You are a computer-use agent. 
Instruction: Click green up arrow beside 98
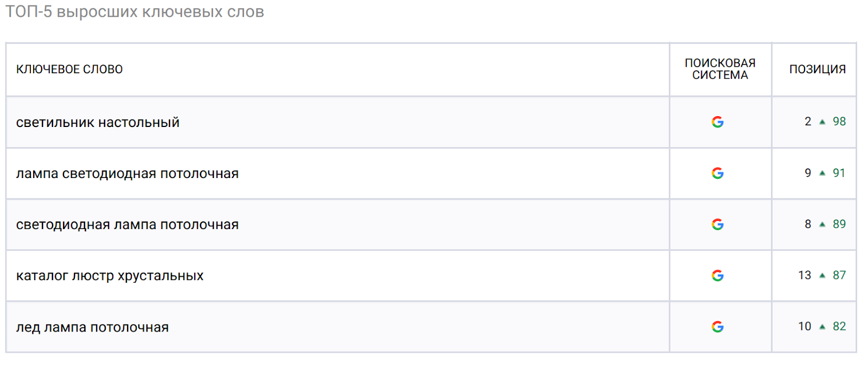tap(822, 122)
